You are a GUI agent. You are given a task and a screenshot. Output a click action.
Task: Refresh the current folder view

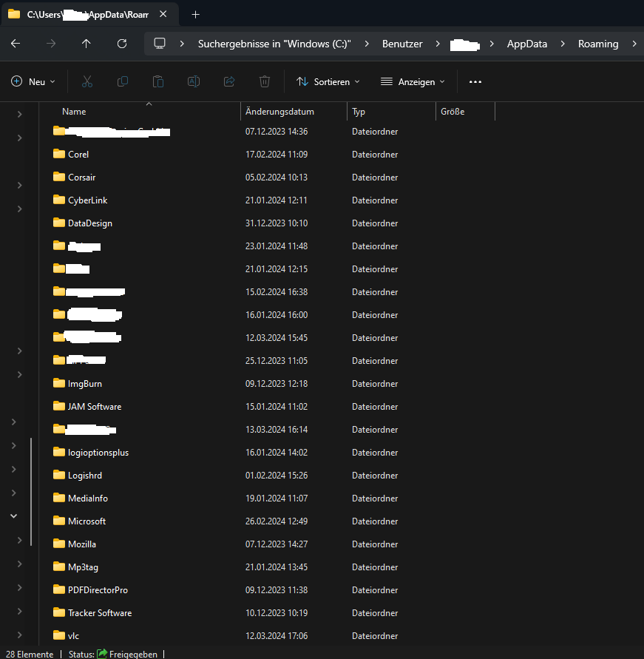[122, 44]
